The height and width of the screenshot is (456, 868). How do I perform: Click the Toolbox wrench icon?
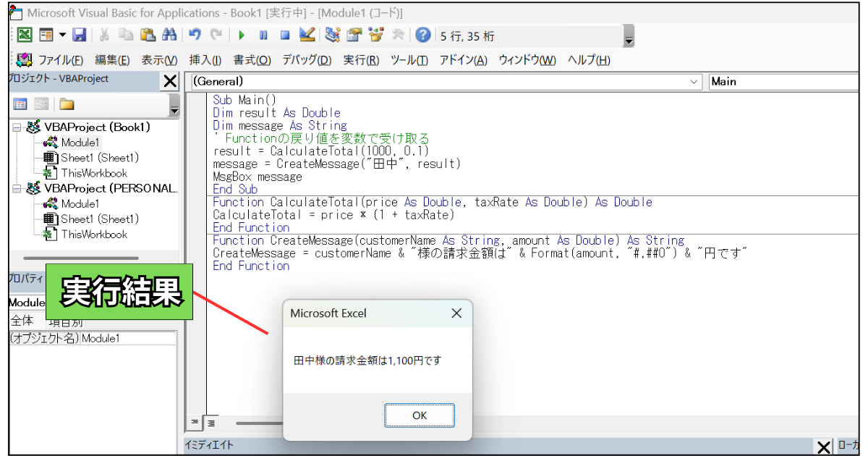(398, 35)
